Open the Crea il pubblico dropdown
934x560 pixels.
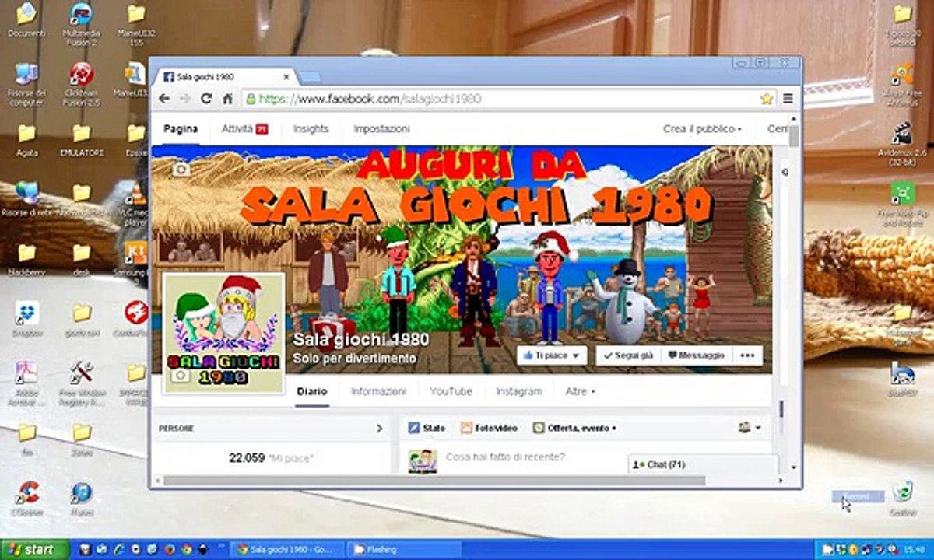[702, 129]
